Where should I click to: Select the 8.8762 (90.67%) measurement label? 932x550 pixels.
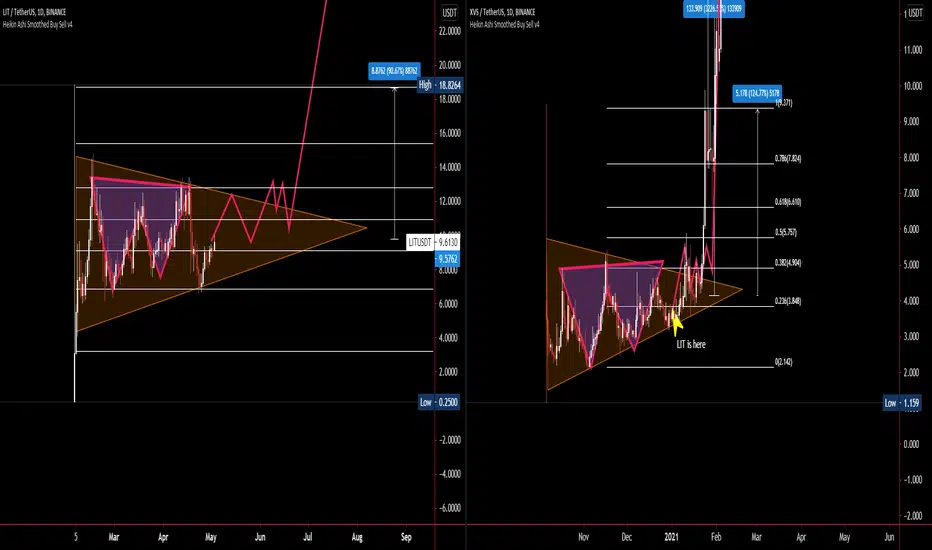pyautogui.click(x=394, y=71)
